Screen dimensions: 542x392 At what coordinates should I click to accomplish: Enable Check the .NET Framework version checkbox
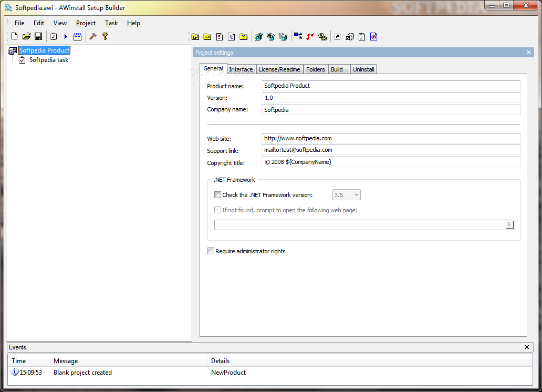click(217, 195)
